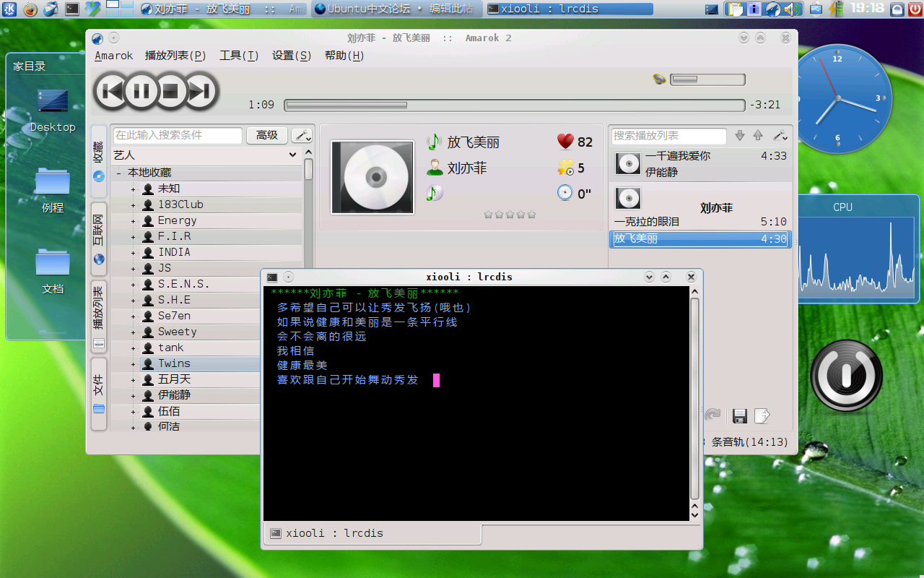Toggle the Amarok window on-all-desktops button
This screenshot has width=924, height=578.
[113, 38]
